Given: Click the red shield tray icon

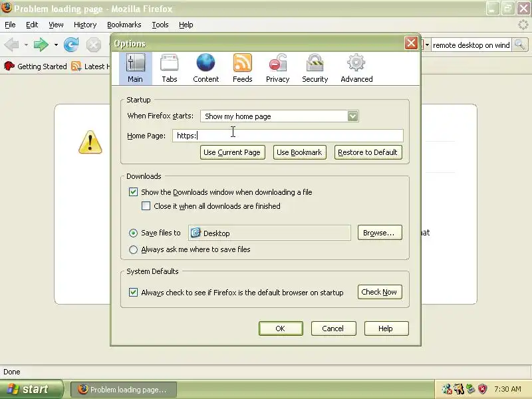Looking at the screenshot, I should (482, 389).
